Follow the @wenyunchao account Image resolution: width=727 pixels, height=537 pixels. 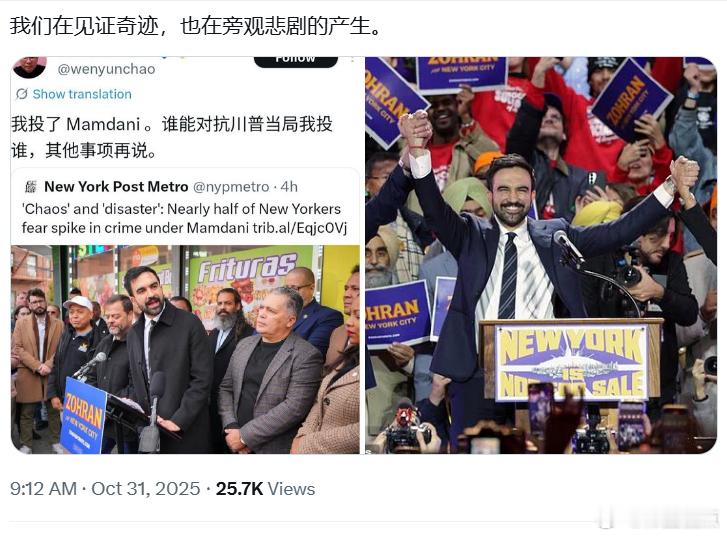point(296,61)
